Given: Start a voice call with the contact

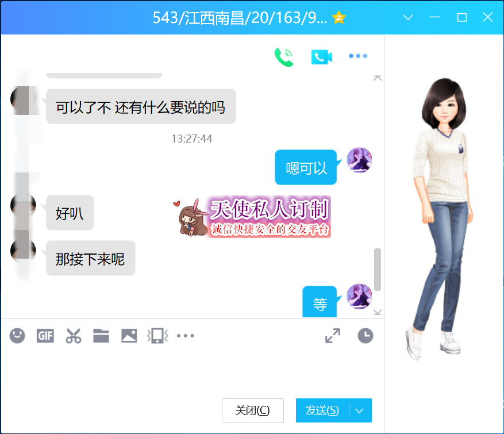Looking at the screenshot, I should (x=284, y=56).
